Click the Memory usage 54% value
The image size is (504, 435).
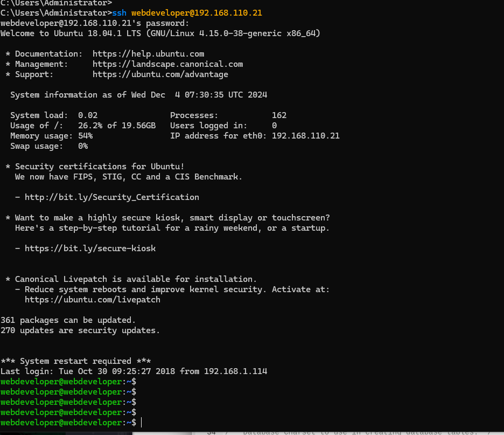click(x=85, y=136)
